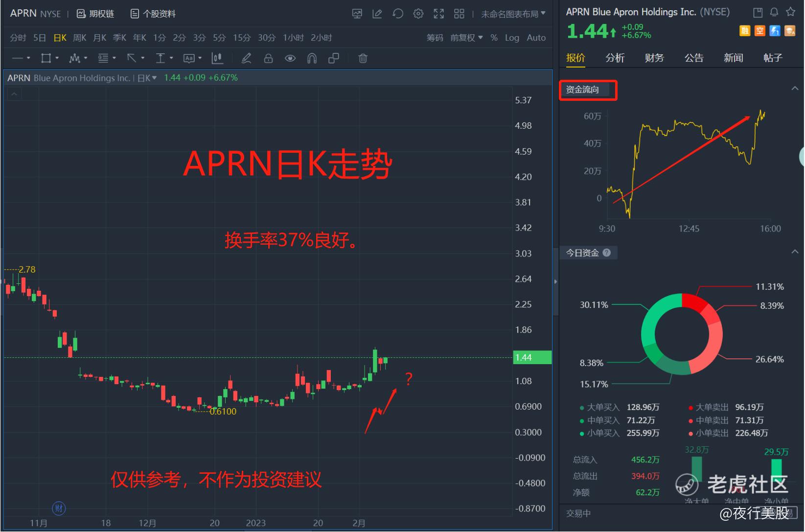Click the edit pencil icon in top toolbar

[377, 14]
